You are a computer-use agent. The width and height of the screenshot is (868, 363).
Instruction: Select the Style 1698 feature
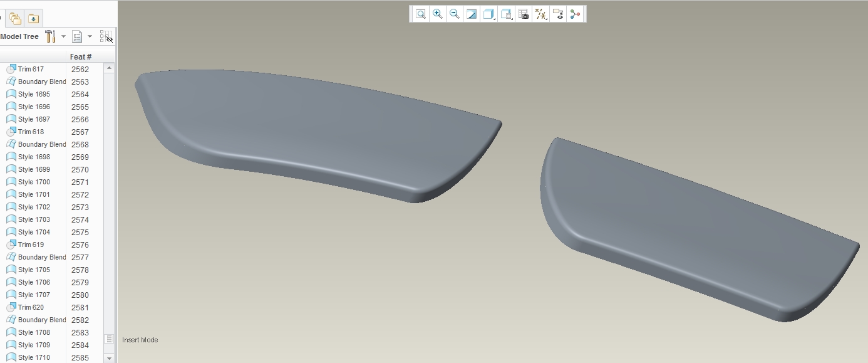[x=34, y=157]
